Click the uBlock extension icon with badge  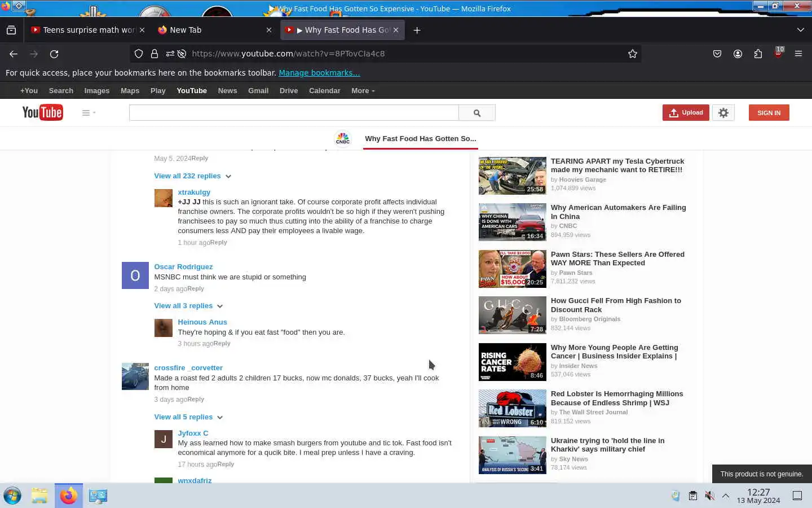tap(778, 53)
